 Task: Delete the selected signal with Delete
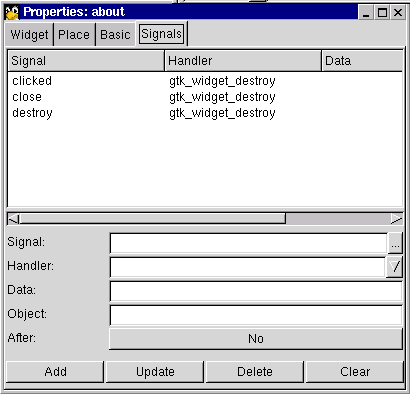click(x=255, y=372)
